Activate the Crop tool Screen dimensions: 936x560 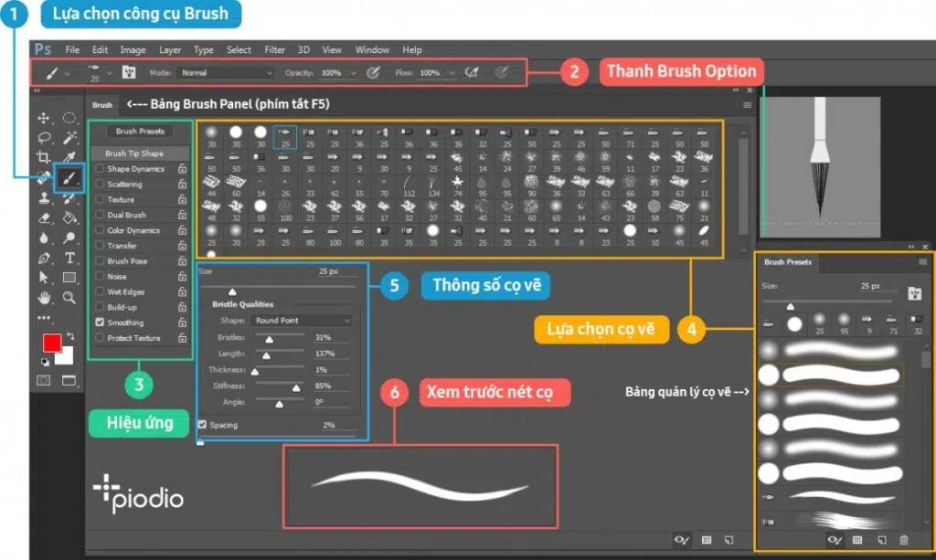[44, 158]
